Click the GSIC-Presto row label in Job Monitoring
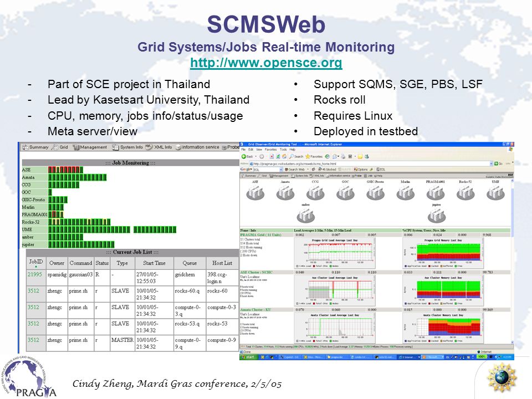Viewport: 532px width, 399px height. (x=33, y=199)
